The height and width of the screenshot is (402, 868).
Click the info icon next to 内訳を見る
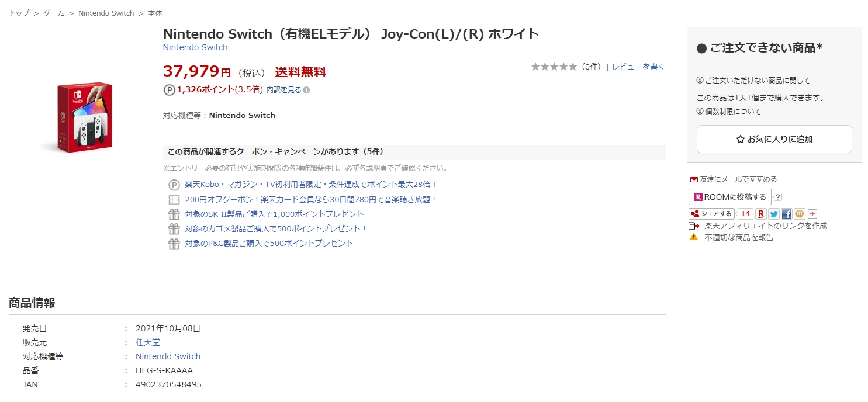[x=306, y=90]
